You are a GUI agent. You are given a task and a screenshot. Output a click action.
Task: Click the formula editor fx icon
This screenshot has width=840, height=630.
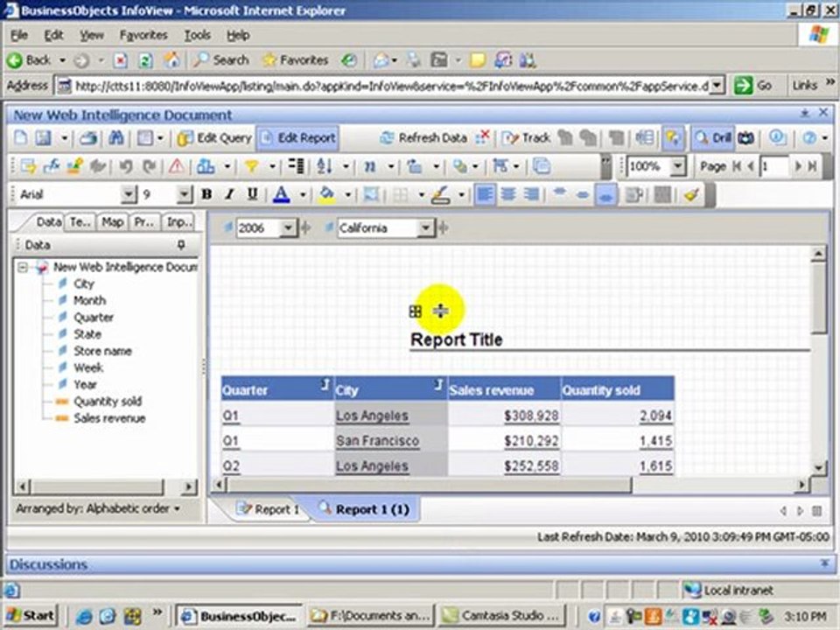[52, 166]
